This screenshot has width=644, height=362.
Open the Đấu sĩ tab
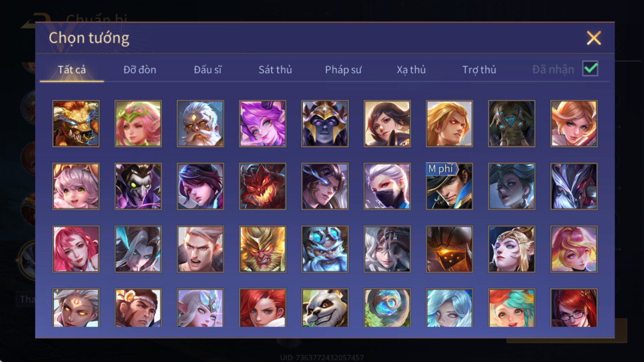207,70
